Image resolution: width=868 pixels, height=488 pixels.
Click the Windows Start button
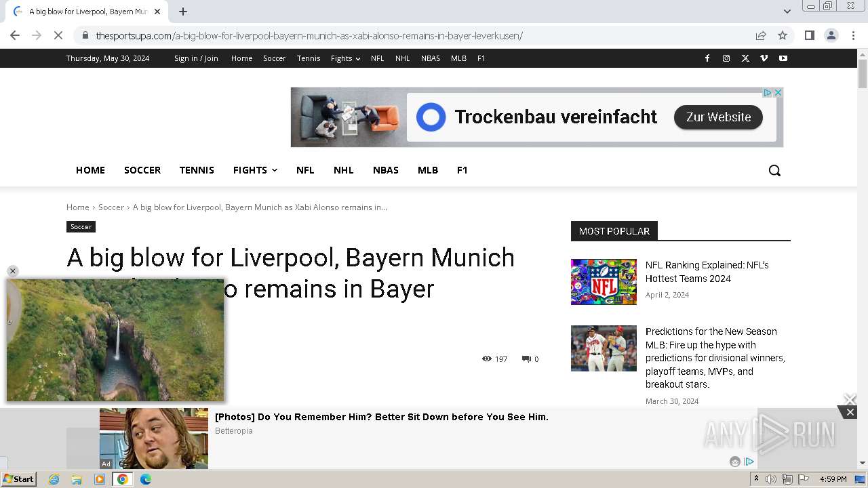[18, 479]
